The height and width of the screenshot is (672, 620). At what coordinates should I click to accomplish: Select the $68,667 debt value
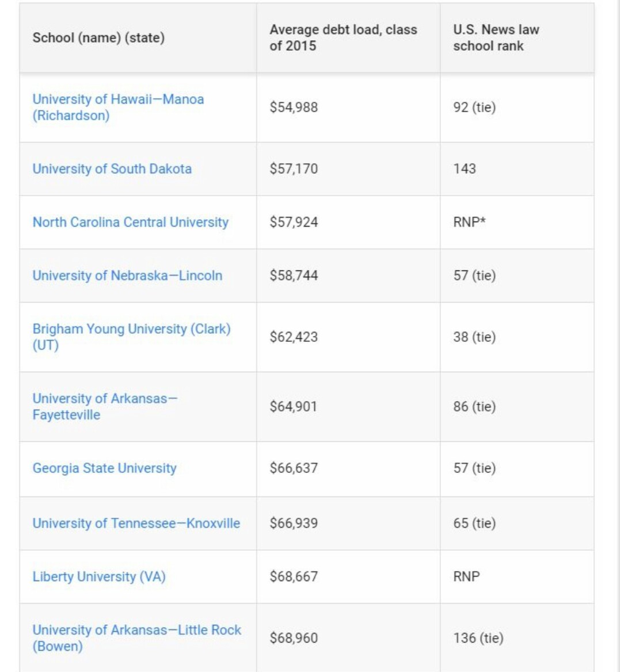[x=294, y=576]
